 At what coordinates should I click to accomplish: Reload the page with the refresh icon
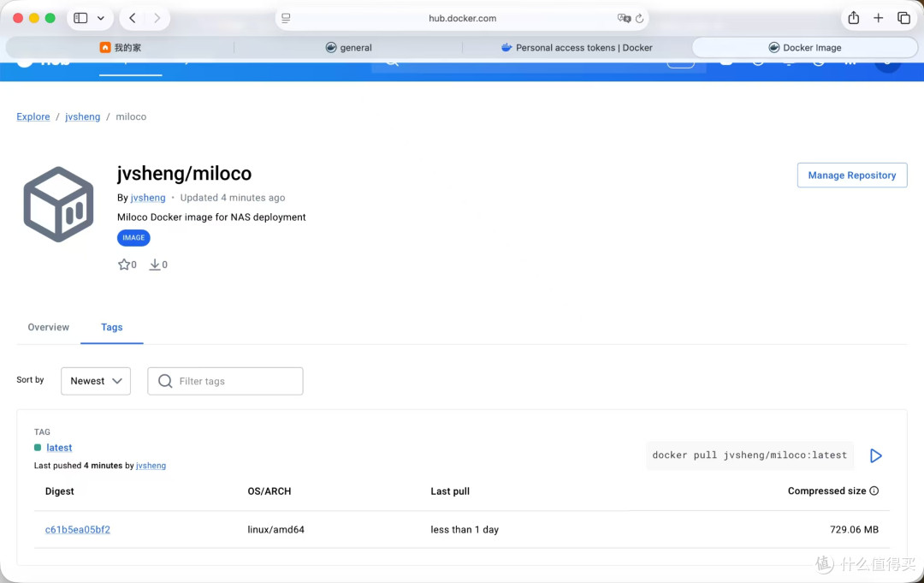pyautogui.click(x=639, y=18)
